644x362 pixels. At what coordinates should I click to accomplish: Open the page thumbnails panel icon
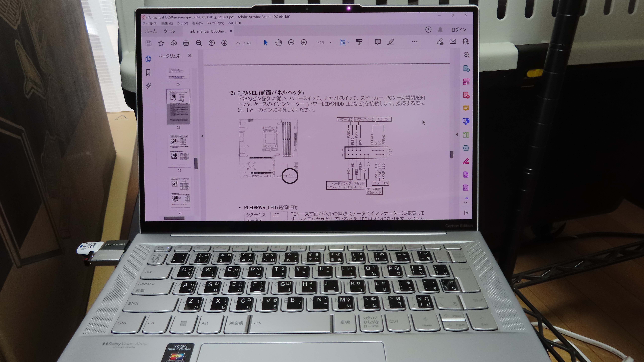click(148, 59)
